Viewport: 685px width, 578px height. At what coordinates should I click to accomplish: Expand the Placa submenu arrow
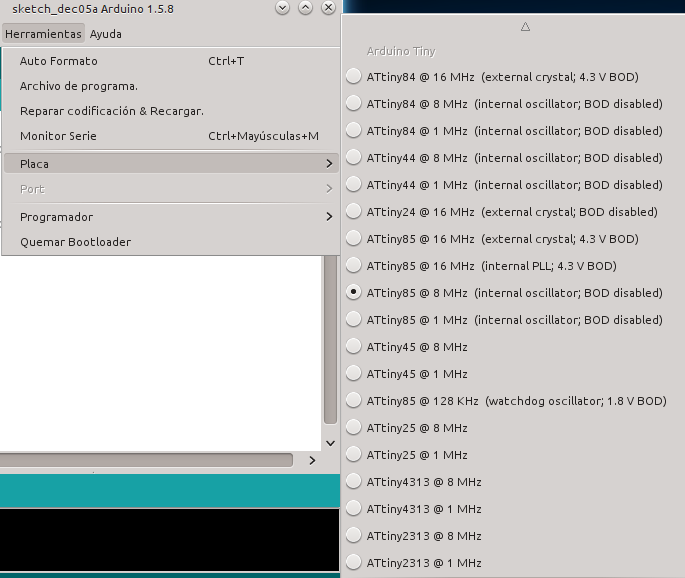[329, 164]
